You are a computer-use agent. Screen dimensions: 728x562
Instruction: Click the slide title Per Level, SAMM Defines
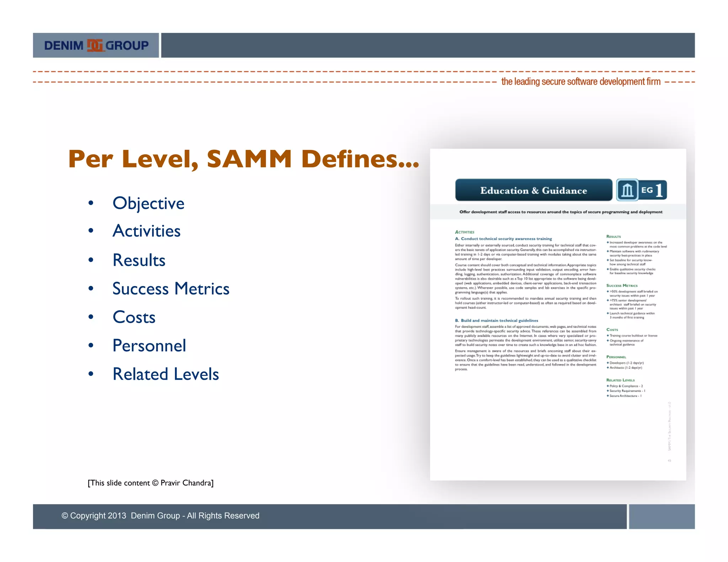(x=243, y=159)
